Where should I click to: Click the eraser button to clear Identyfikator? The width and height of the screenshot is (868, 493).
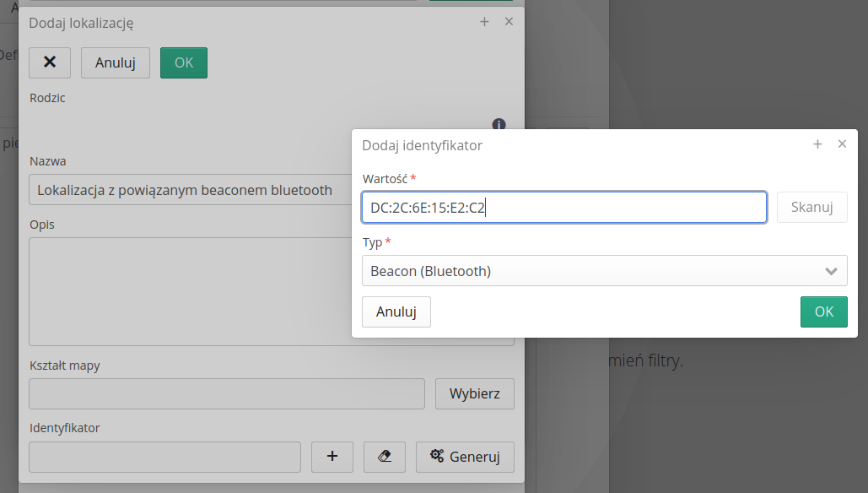tap(385, 457)
